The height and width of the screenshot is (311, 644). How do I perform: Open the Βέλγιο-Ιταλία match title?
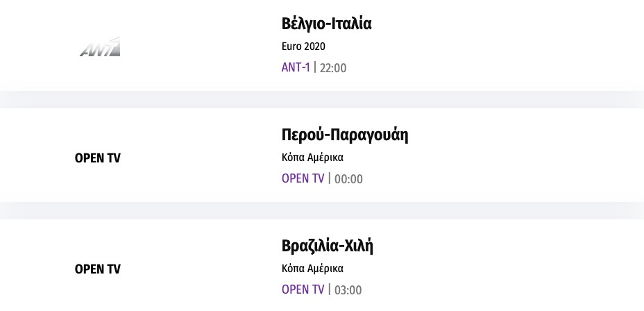[327, 24]
